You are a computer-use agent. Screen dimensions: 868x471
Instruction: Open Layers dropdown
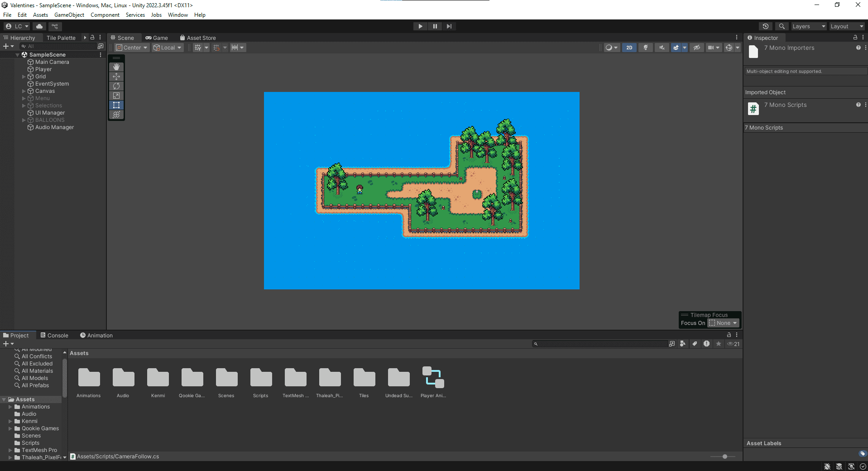point(809,26)
